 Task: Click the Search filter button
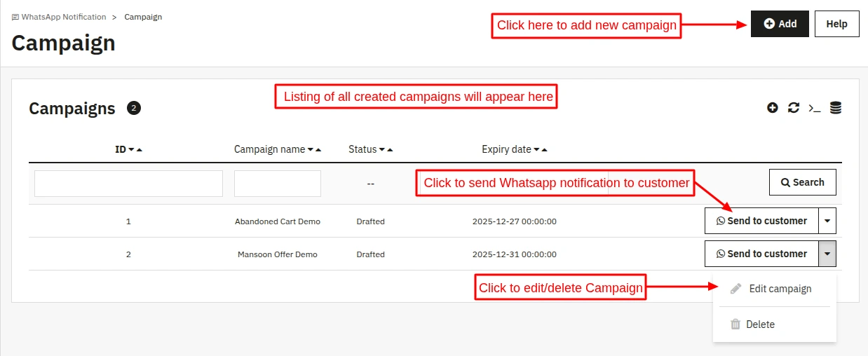pos(802,182)
